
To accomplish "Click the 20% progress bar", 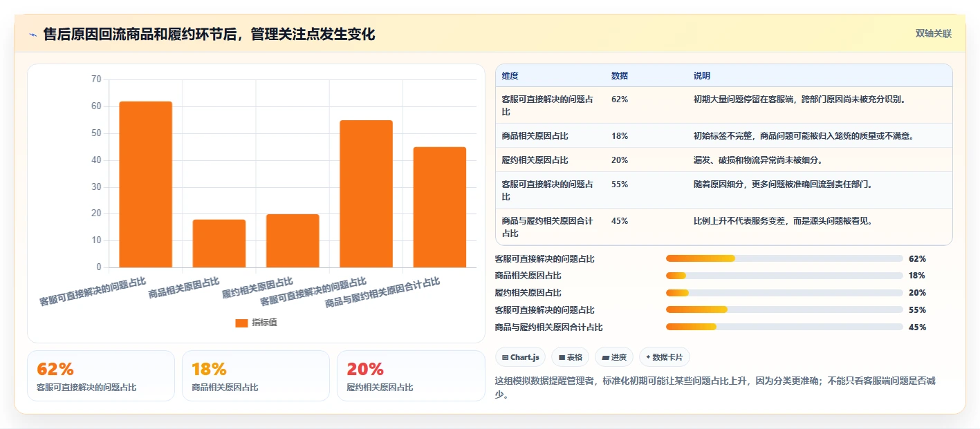I will [784, 293].
